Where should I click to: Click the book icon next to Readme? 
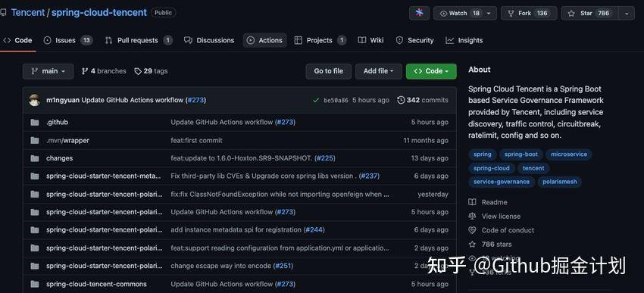(472, 202)
